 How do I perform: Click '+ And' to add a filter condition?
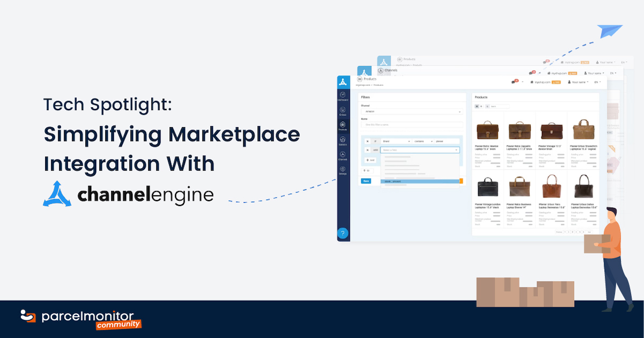[370, 160]
